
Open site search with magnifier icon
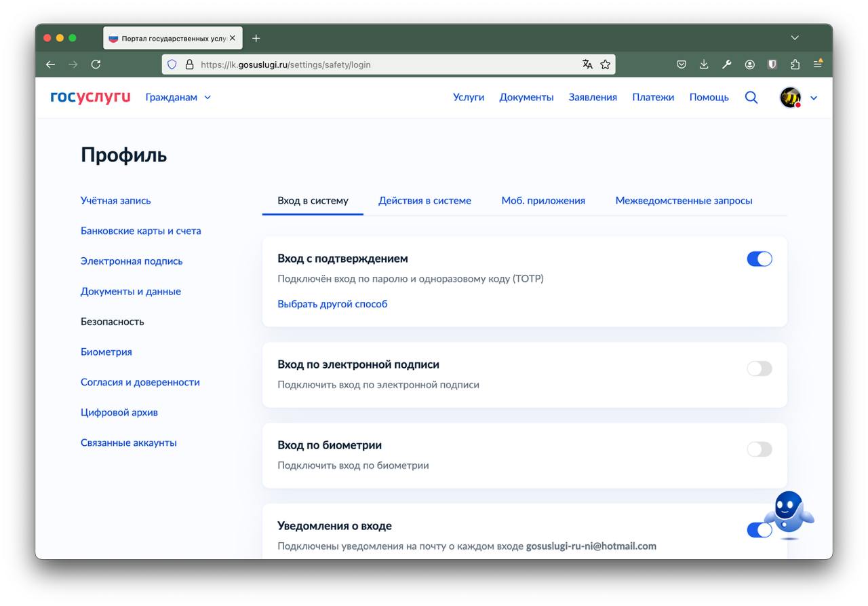point(751,97)
